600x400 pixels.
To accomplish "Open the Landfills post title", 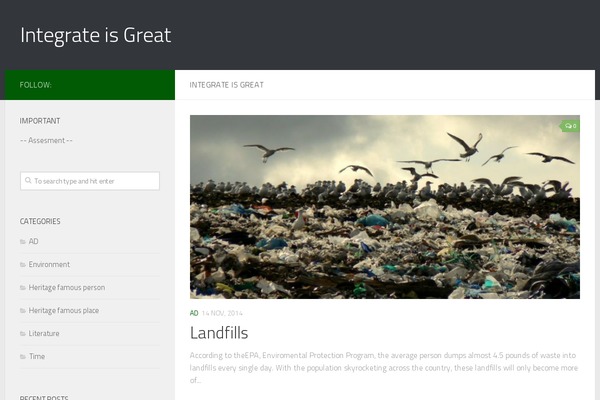I will point(219,333).
